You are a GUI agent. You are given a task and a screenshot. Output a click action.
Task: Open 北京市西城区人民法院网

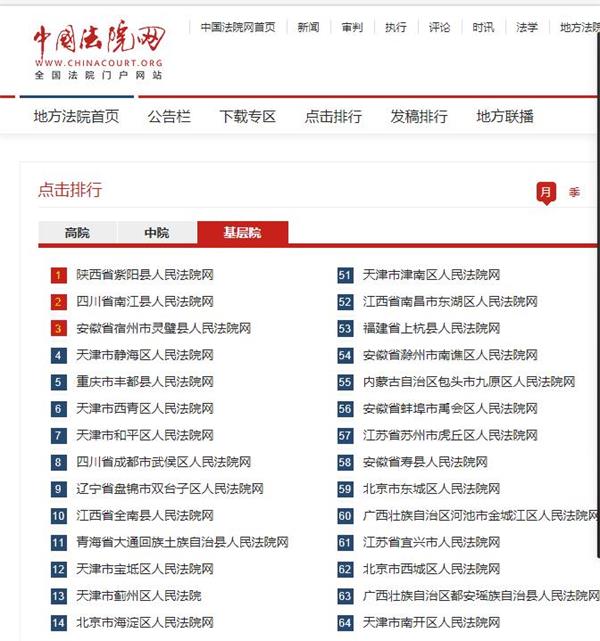point(431,569)
